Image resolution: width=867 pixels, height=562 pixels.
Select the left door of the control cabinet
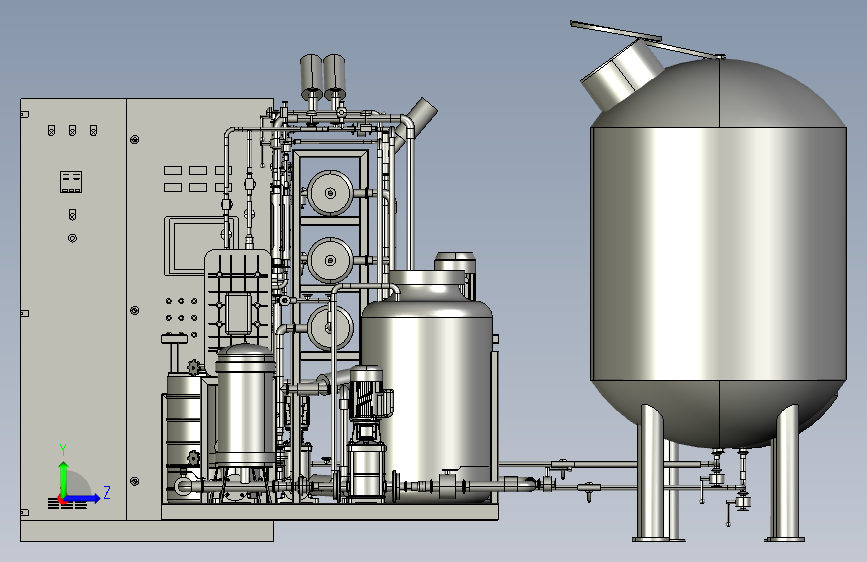pos(74,309)
